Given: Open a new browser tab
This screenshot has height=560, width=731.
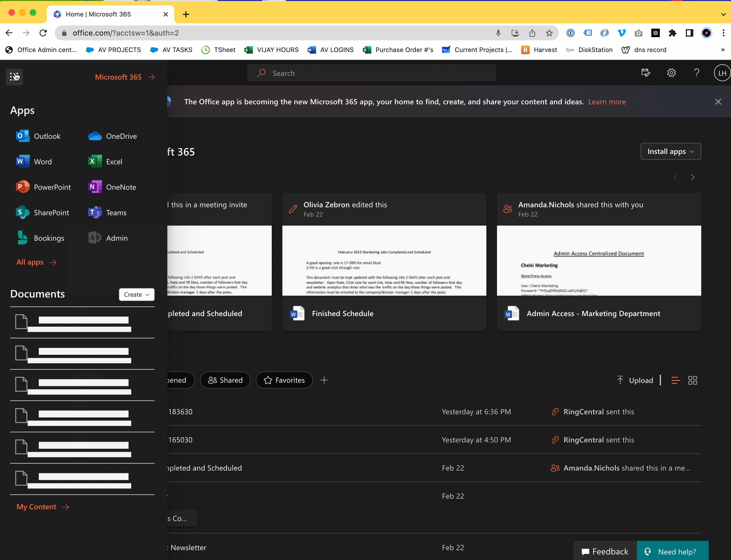Looking at the screenshot, I should pos(186,14).
